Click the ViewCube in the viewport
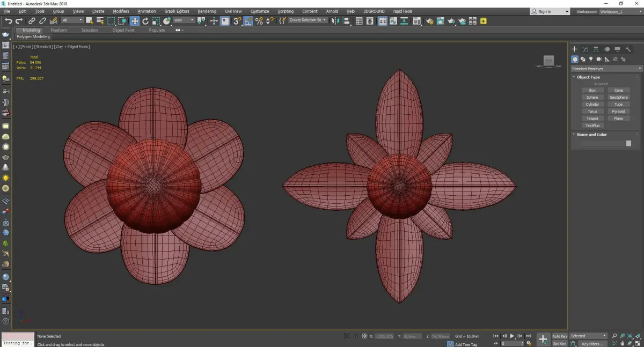This screenshot has height=347, width=644. [x=548, y=61]
